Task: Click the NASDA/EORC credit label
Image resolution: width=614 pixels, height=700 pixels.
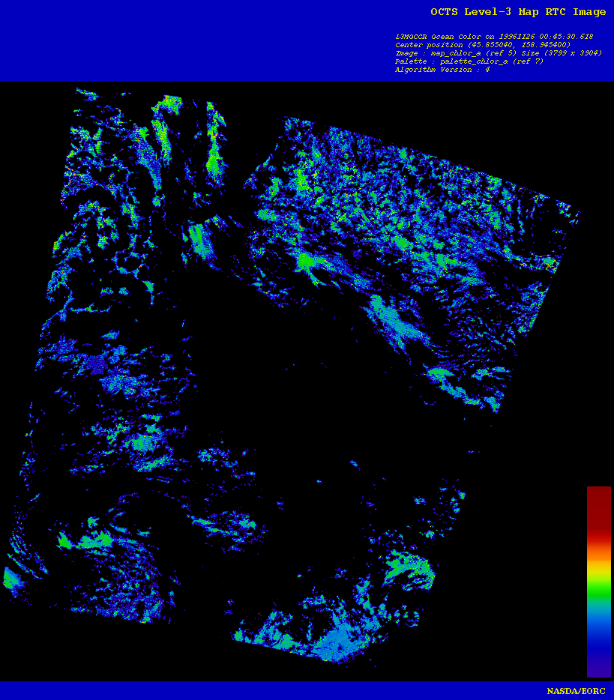Action: [576, 690]
